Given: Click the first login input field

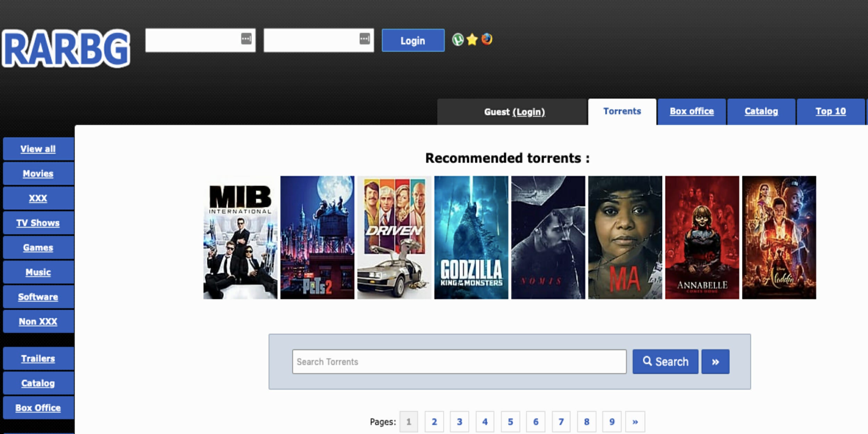Looking at the screenshot, I should point(200,40).
